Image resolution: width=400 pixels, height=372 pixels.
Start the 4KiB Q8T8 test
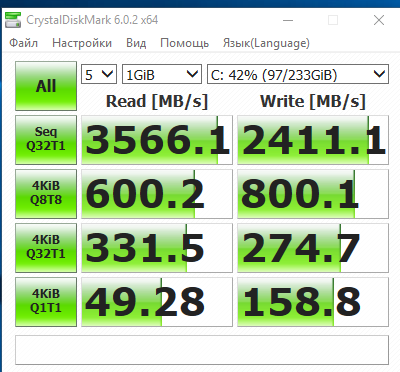(x=46, y=194)
